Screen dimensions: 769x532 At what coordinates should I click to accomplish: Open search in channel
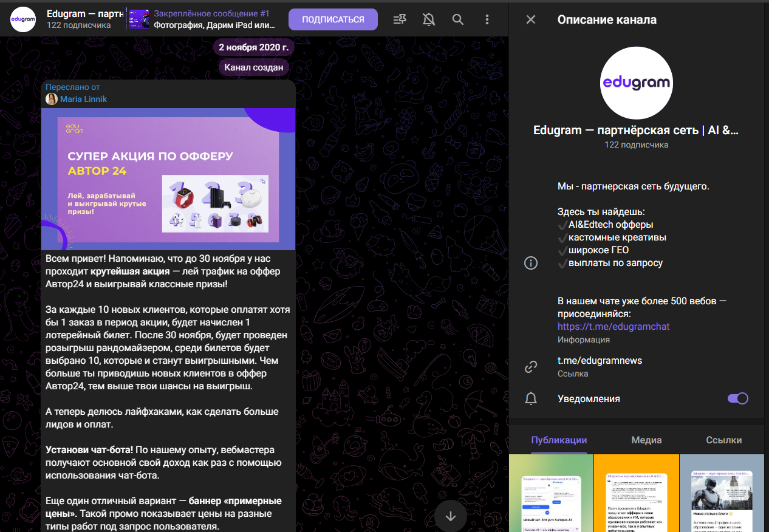click(x=458, y=19)
